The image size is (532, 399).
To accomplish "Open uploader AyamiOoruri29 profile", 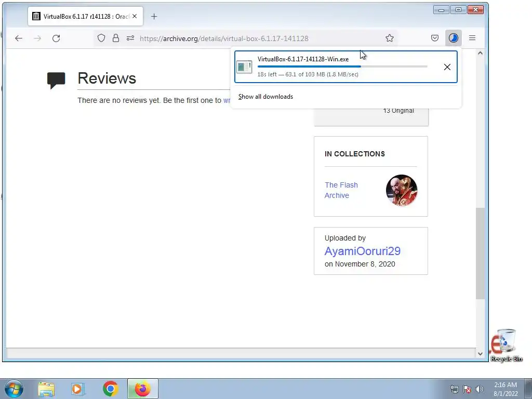I will (362, 251).
